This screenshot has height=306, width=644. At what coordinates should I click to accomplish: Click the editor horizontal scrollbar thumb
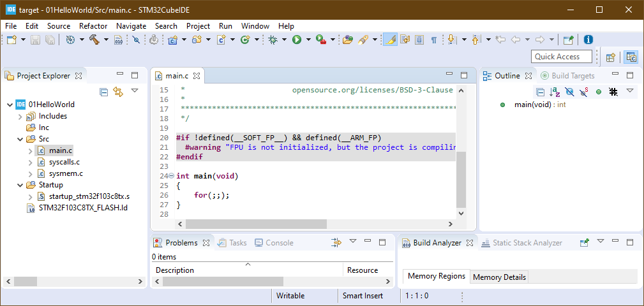tap(256, 224)
